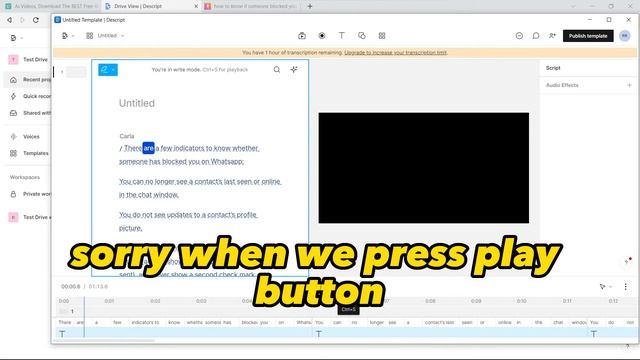Click the circle icon left of comments
This screenshot has width=640, height=360.
pyautogui.click(x=519, y=36)
